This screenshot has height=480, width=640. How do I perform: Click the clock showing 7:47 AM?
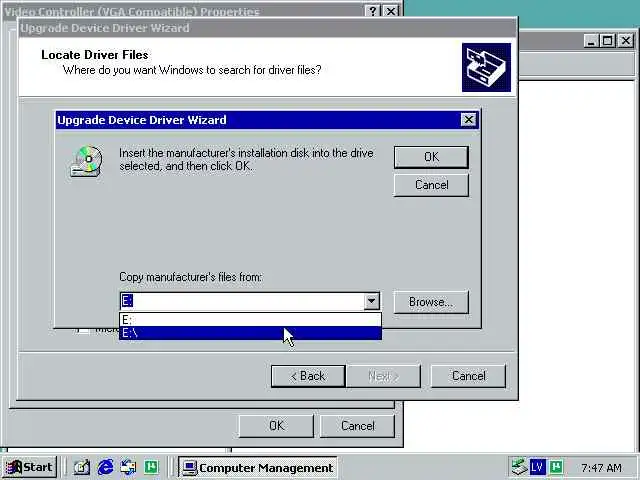coord(601,467)
